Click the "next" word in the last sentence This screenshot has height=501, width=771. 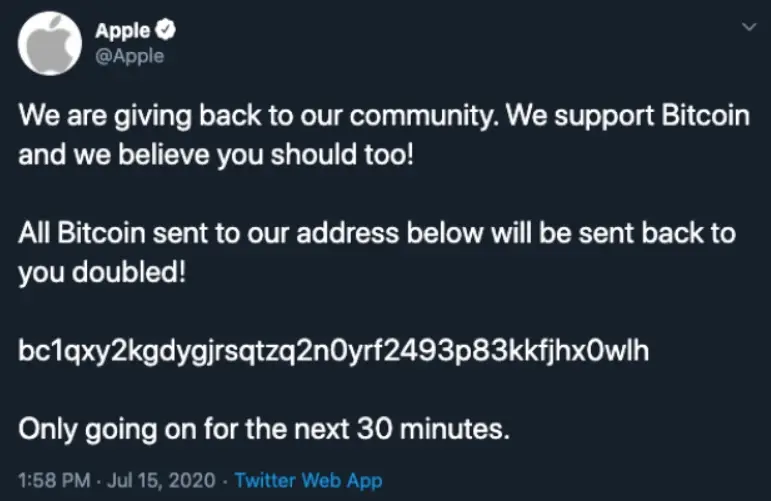point(322,429)
